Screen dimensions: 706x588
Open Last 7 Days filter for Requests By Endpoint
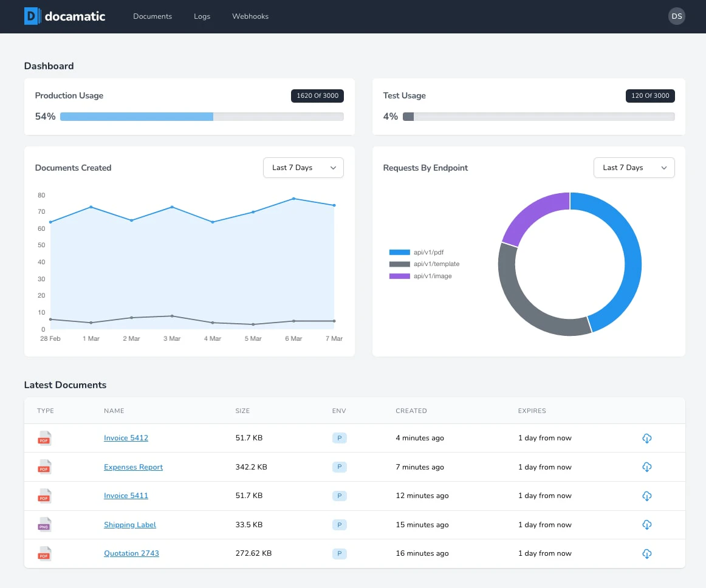(x=634, y=168)
